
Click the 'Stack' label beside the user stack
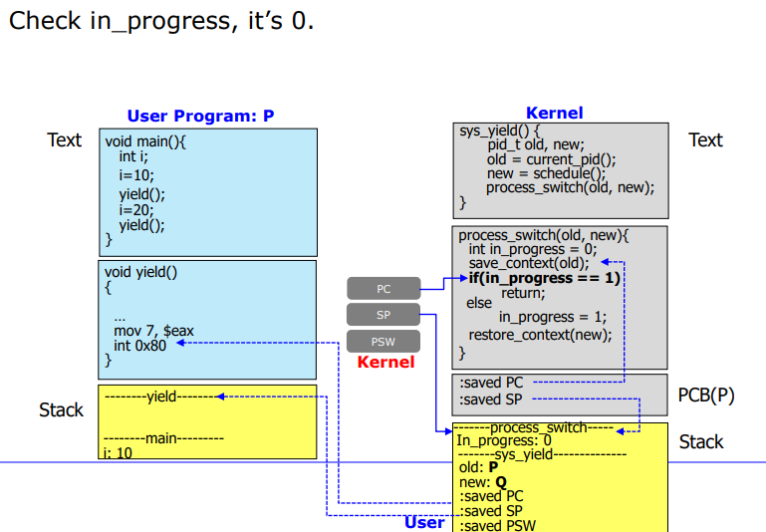[61, 409]
